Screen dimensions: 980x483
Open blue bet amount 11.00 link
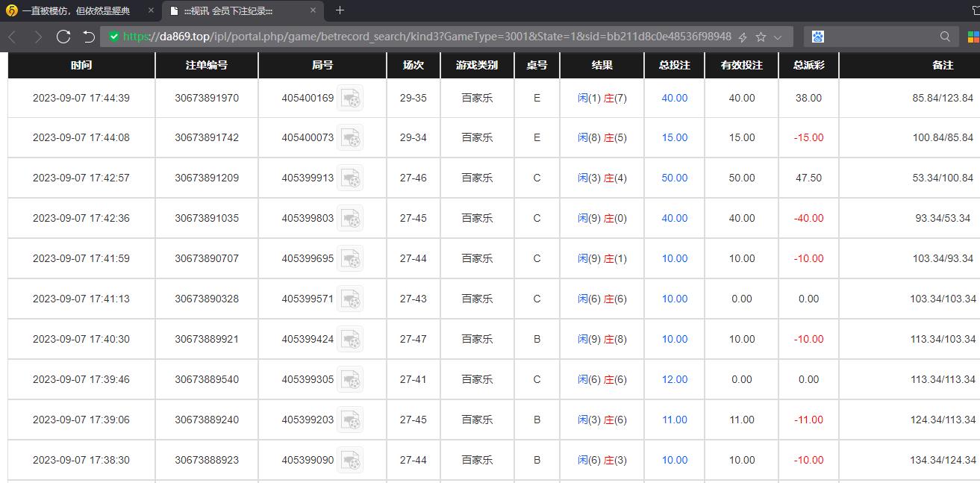point(675,420)
